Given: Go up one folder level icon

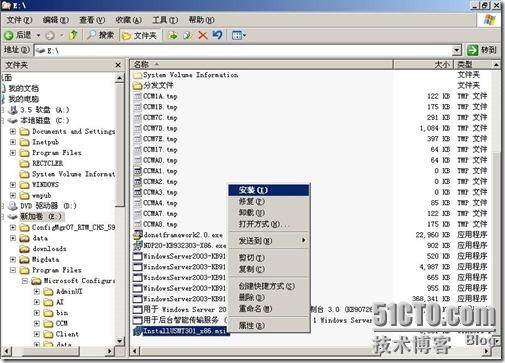Looking at the screenshot, I should click(x=73, y=35).
